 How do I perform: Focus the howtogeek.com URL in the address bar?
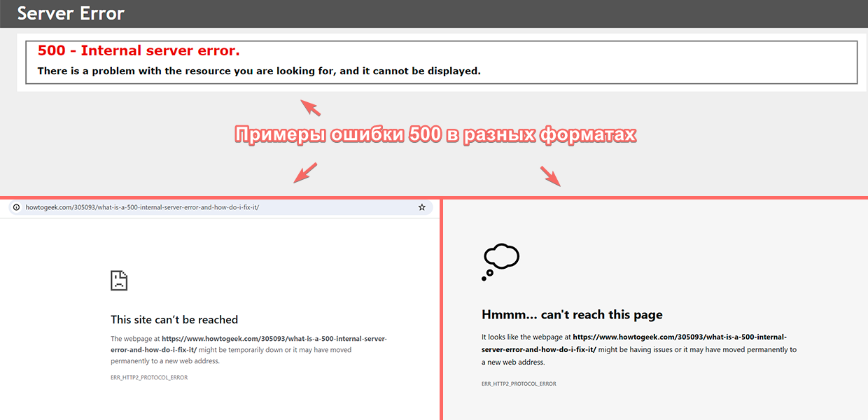(x=142, y=207)
